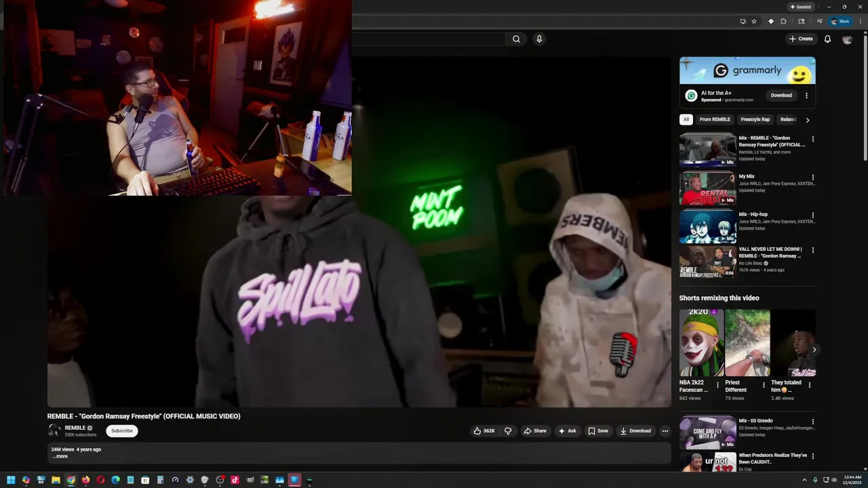The width and height of the screenshot is (868, 488).
Task: Expand description with ...more
Action: pos(60,456)
